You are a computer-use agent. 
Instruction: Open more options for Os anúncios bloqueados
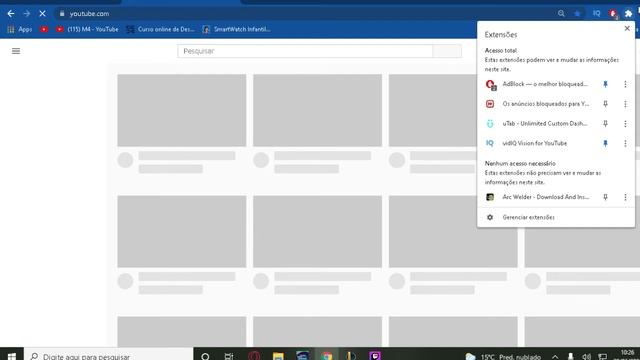click(625, 104)
